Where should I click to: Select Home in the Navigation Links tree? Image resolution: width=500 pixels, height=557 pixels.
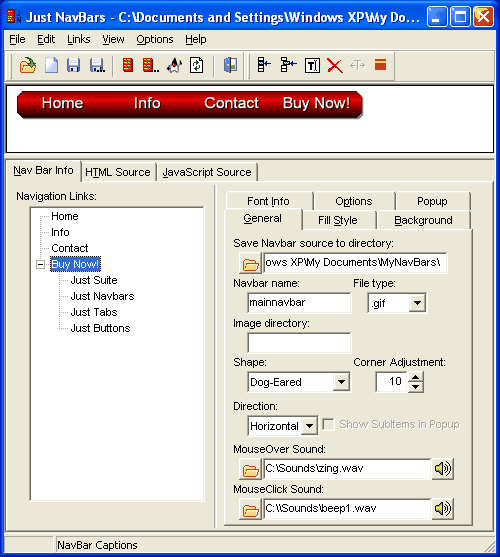coord(65,216)
